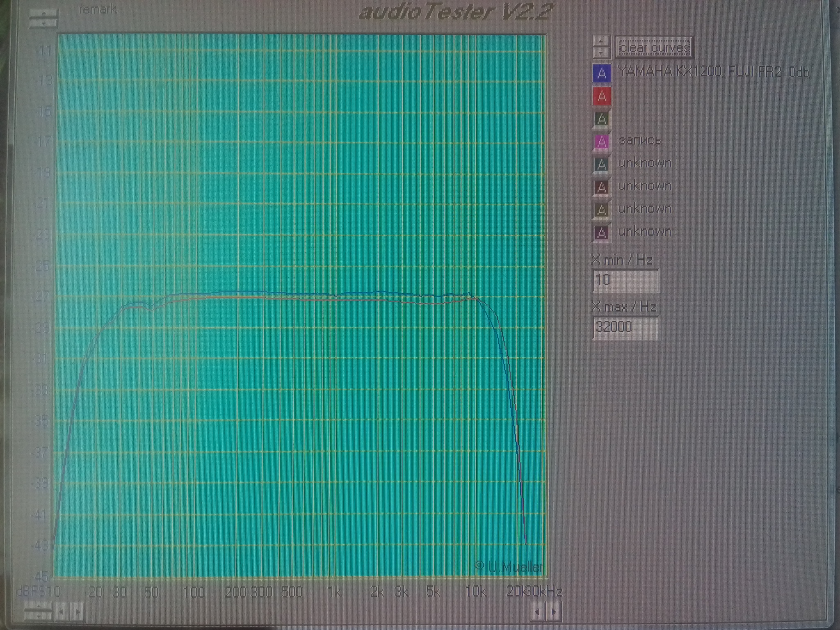The width and height of the screenshot is (840, 630).
Task: Toggle the magenta запись curve button
Action: click(x=602, y=142)
